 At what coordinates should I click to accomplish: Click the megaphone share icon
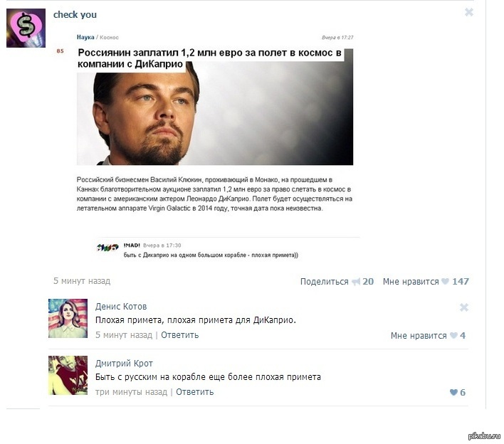(356, 282)
